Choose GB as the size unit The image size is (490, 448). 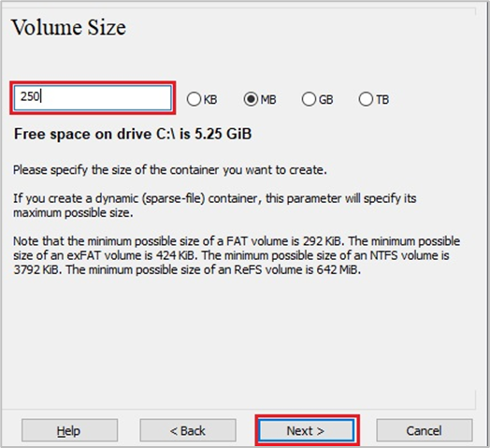click(309, 99)
